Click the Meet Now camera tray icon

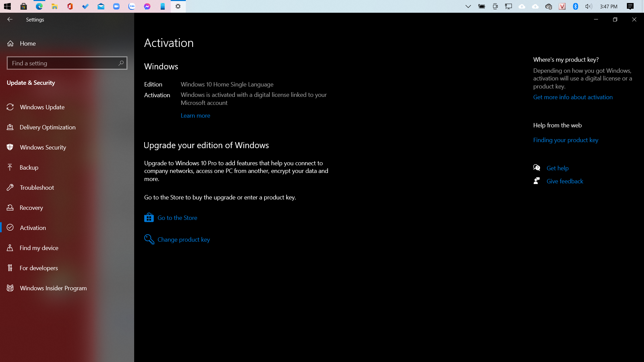495,6
